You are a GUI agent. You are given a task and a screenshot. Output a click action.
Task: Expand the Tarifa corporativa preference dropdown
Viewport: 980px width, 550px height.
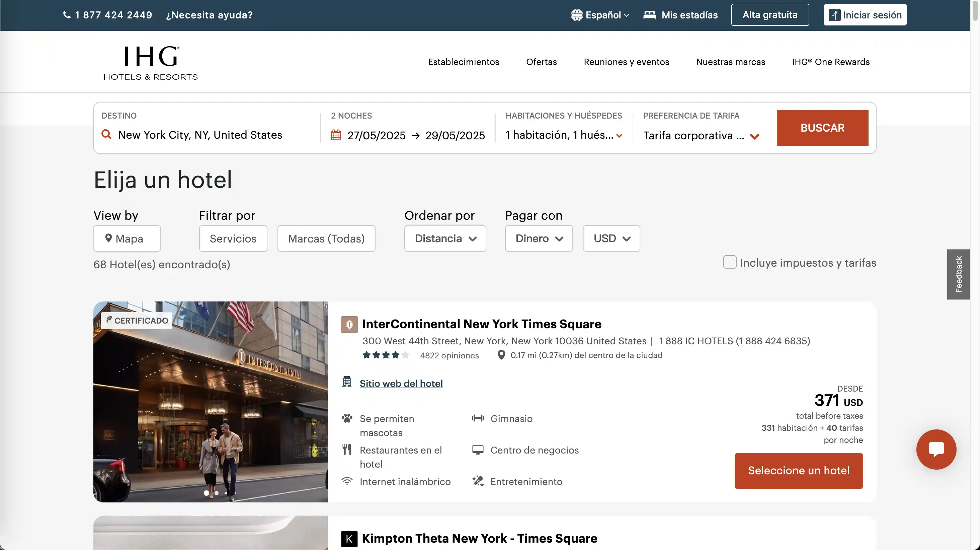pos(701,136)
